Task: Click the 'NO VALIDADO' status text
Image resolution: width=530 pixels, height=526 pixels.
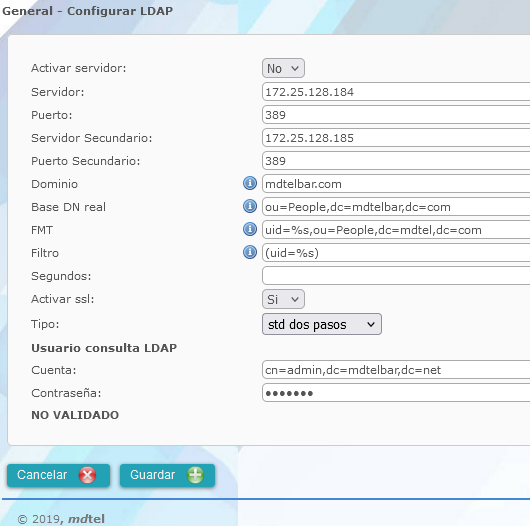Action: (75, 415)
